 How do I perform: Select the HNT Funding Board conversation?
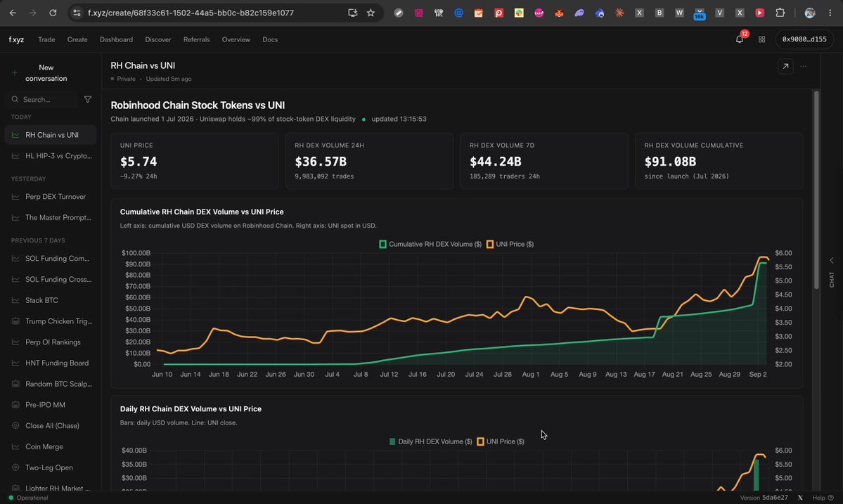[x=51, y=363]
